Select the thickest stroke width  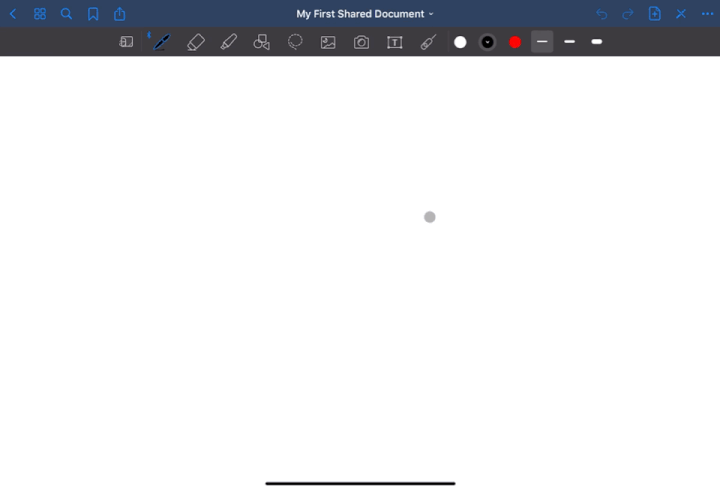pos(597,42)
